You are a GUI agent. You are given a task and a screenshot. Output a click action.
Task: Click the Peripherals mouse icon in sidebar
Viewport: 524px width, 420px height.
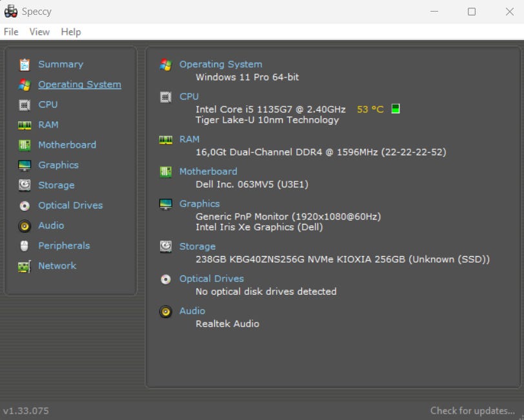coord(25,246)
